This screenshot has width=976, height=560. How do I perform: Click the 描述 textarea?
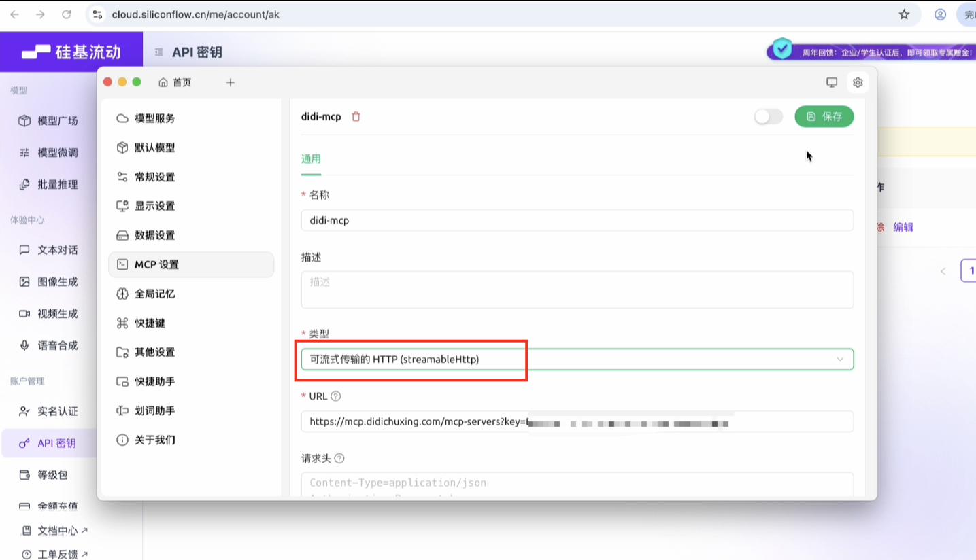coord(577,290)
